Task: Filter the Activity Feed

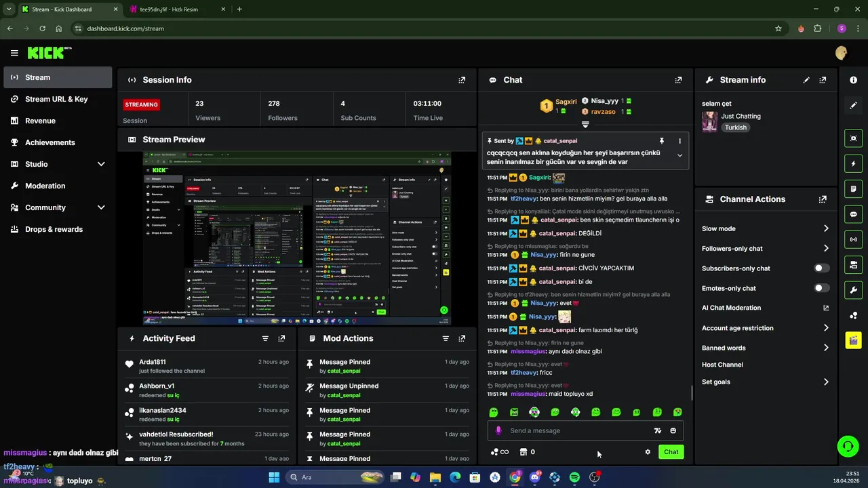Action: tap(265, 338)
